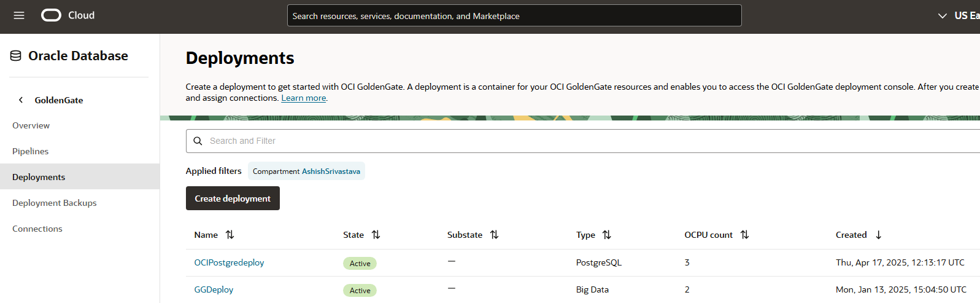Click the Oracle Database sidebar title

(x=78, y=56)
